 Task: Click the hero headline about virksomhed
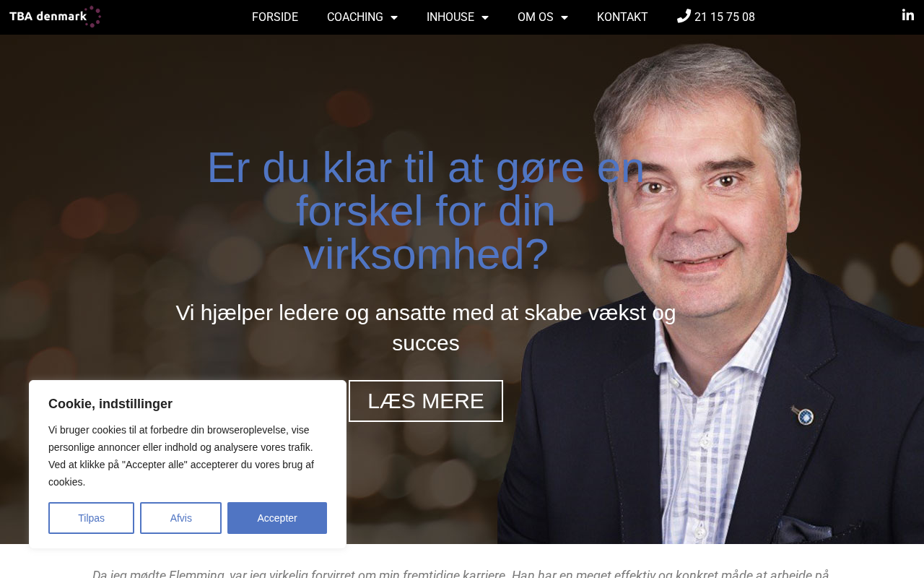(426, 211)
